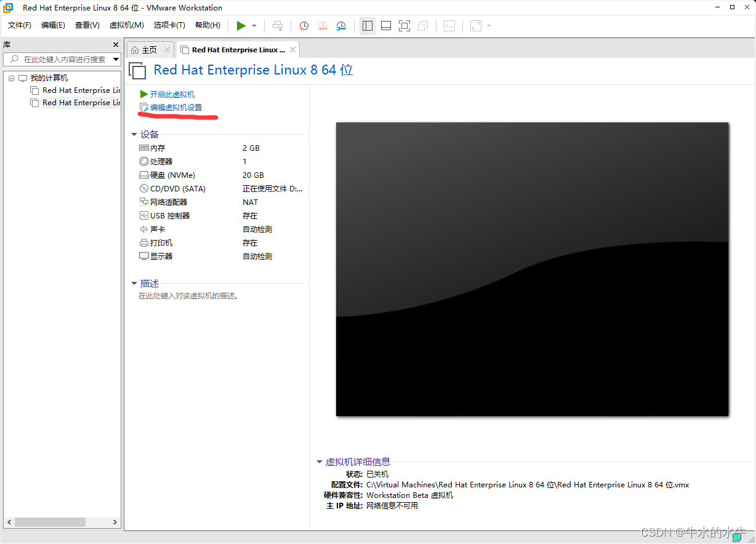The image size is (756, 544).
Task: Click the library scrollbar left arrow
Action: (8, 522)
